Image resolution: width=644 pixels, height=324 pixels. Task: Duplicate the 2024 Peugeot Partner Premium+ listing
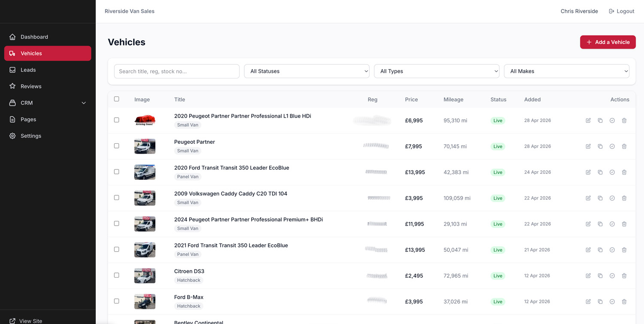pos(600,224)
